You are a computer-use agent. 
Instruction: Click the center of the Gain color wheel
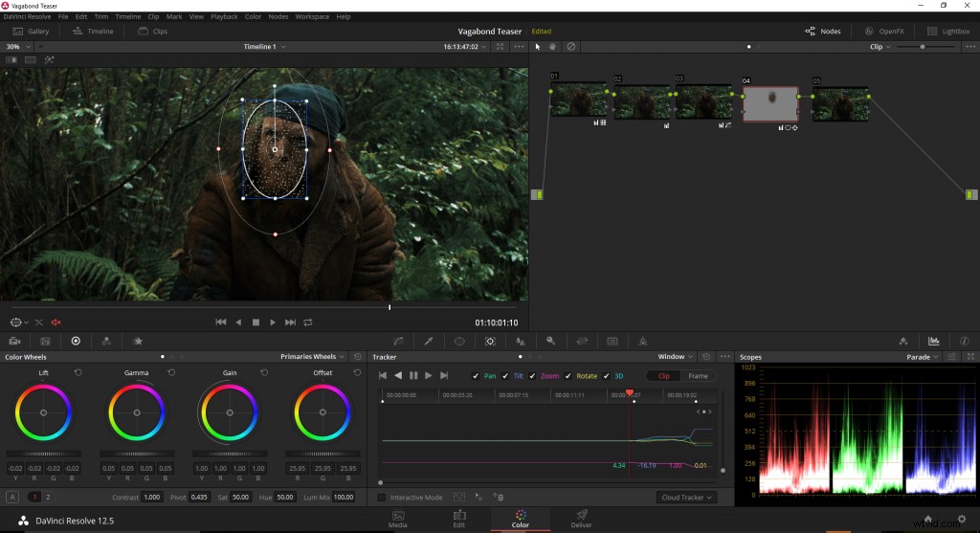click(230, 412)
